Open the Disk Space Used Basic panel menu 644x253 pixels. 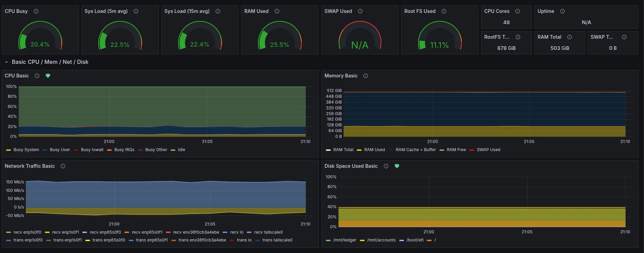coord(351,166)
